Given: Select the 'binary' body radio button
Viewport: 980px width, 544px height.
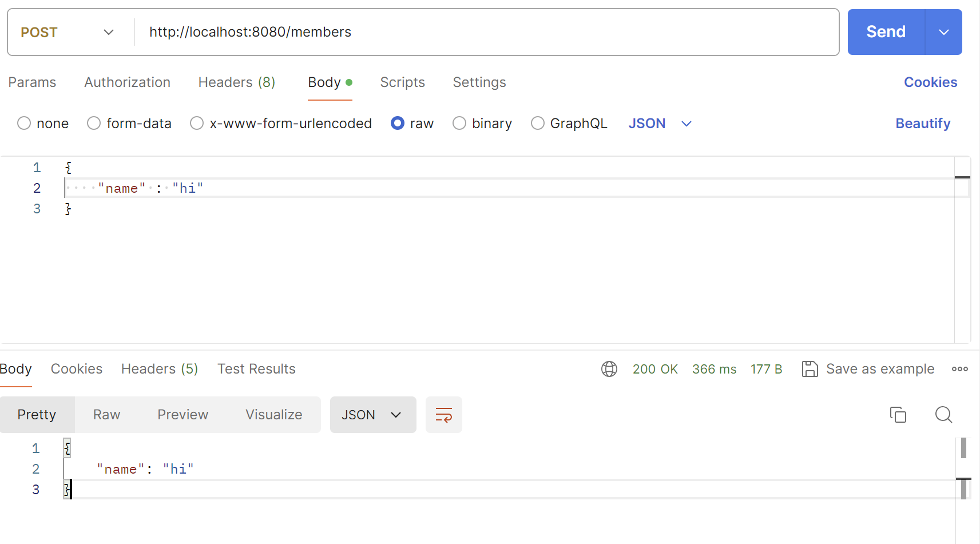Looking at the screenshot, I should [459, 124].
